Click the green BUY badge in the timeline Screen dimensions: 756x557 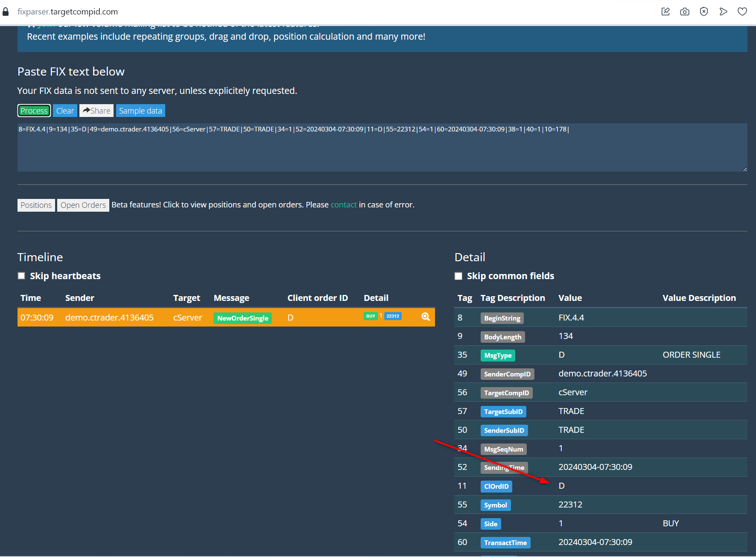[x=371, y=316]
